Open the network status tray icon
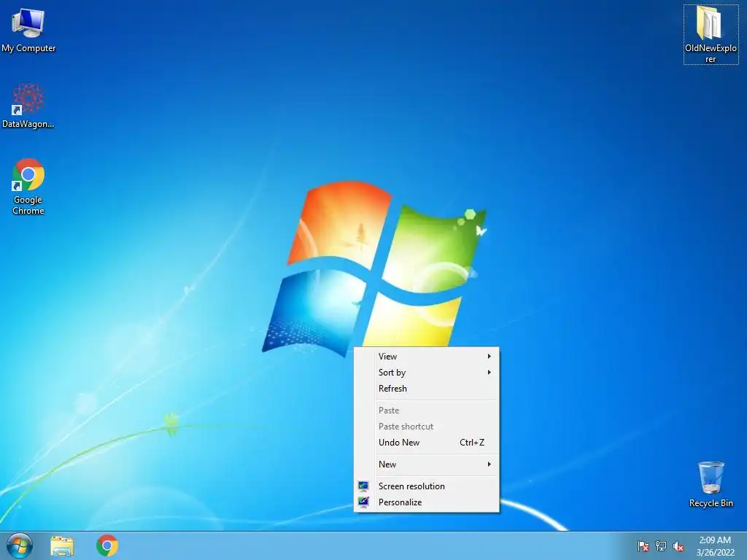The height and width of the screenshot is (560, 747). 661,546
